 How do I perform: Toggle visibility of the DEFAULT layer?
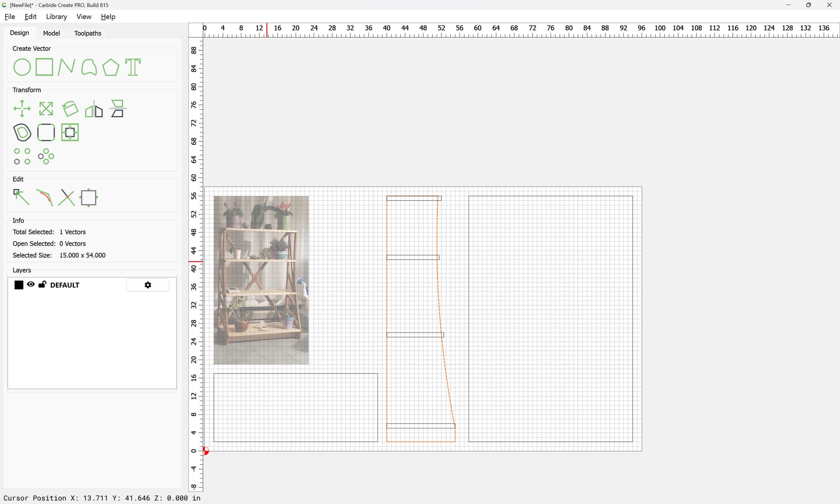31,284
